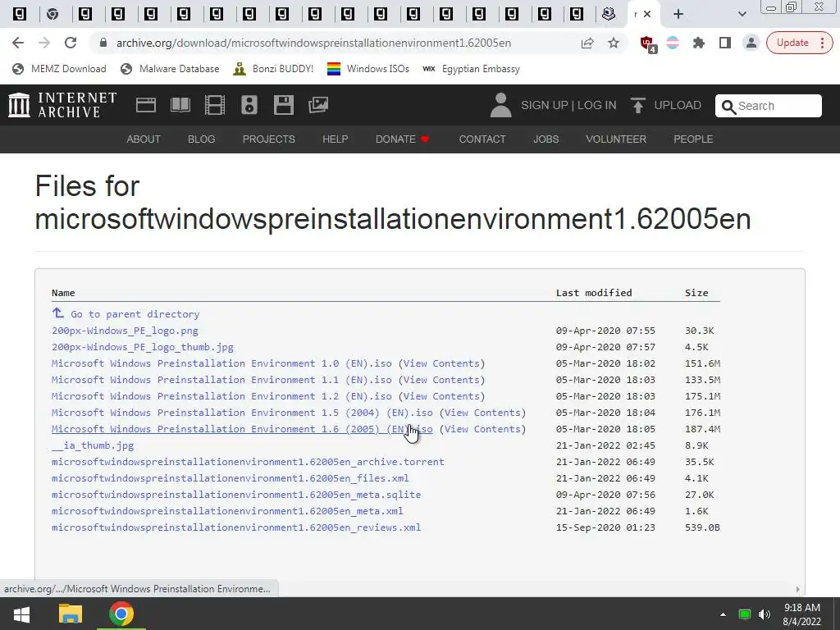Open the tab search dropdown chevron
Image resolution: width=840 pixels, height=630 pixels.
[742, 14]
